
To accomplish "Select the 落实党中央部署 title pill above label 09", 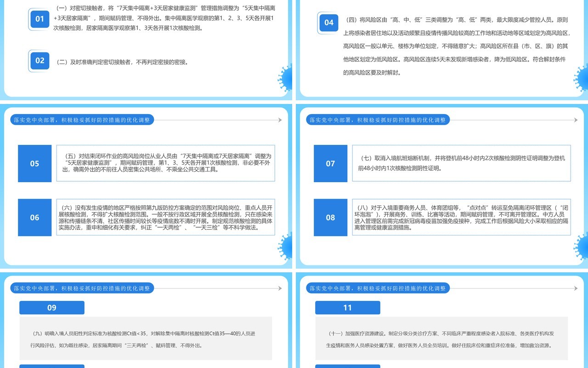I will tap(82, 288).
